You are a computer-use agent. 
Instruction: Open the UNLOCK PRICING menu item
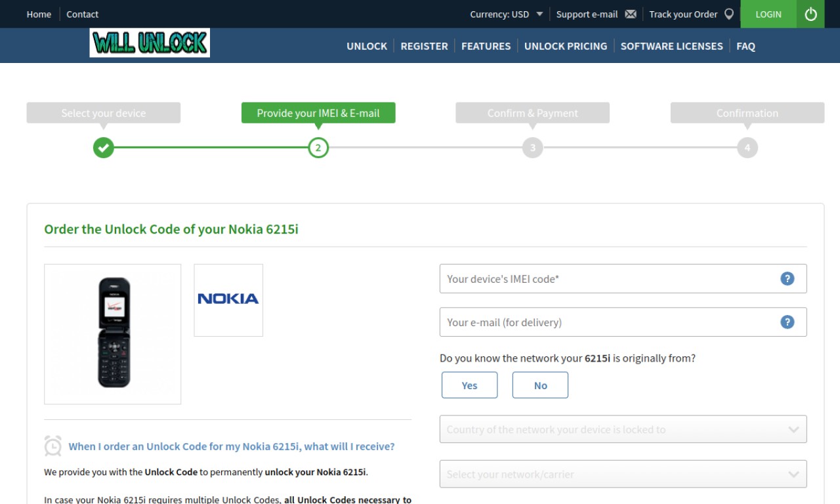pos(566,46)
